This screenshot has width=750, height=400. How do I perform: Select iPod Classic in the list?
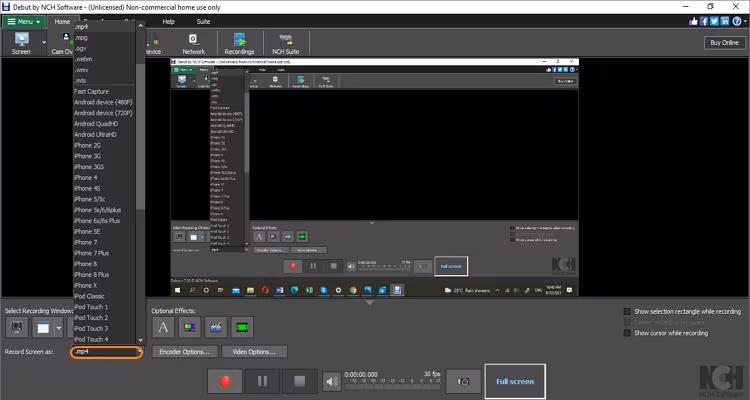point(104,296)
